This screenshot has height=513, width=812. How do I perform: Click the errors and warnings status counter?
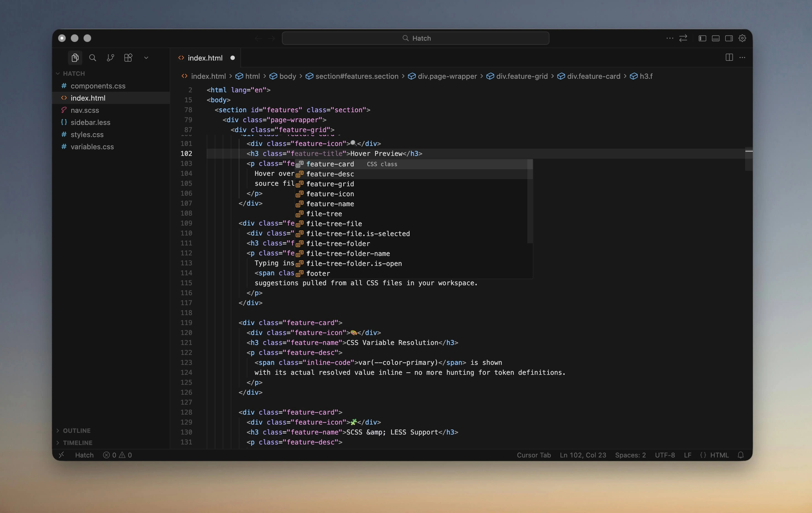point(117,455)
